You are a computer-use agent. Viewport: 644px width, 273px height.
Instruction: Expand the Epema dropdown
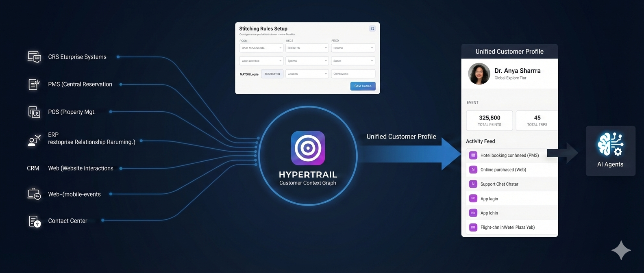click(x=307, y=61)
